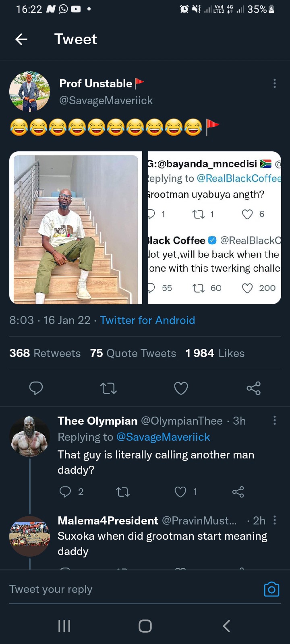This screenshot has height=644, width=290.
Task: Open @SavageMaveriick mention in Thee Olympian's reply
Action: pyautogui.click(x=163, y=437)
